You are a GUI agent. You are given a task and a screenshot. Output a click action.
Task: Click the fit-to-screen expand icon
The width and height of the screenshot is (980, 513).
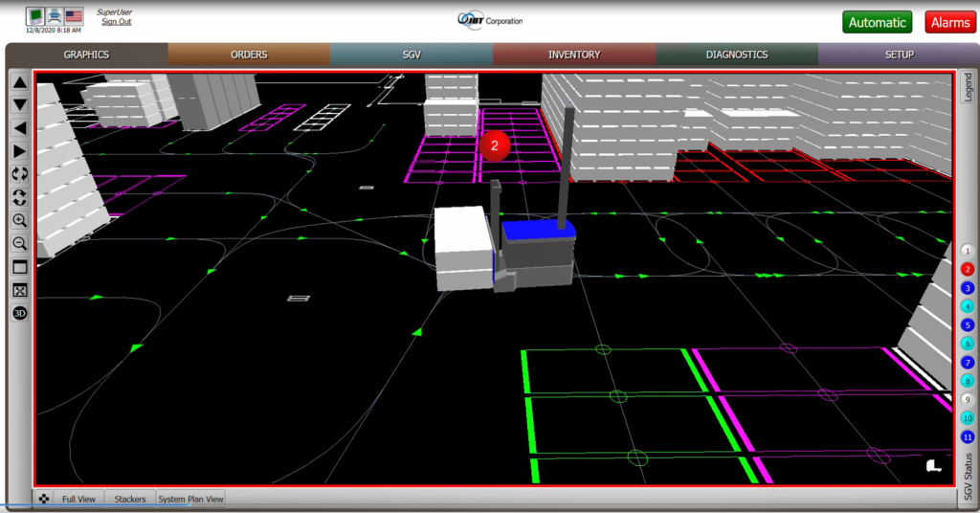coord(19,290)
